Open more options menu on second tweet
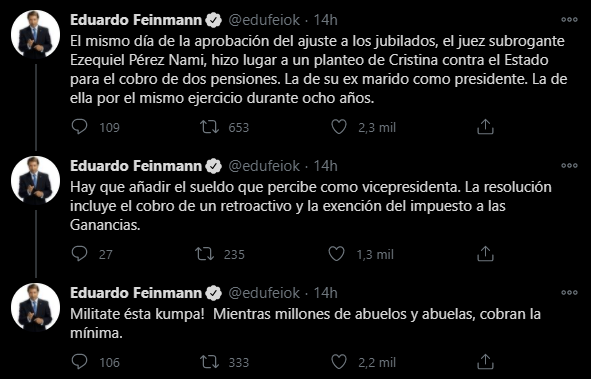 pos(569,165)
